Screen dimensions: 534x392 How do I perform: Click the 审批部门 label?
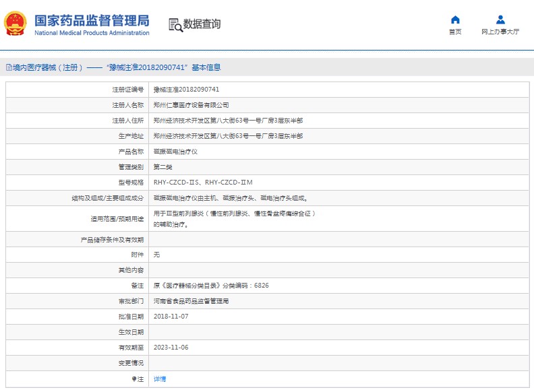(131, 301)
